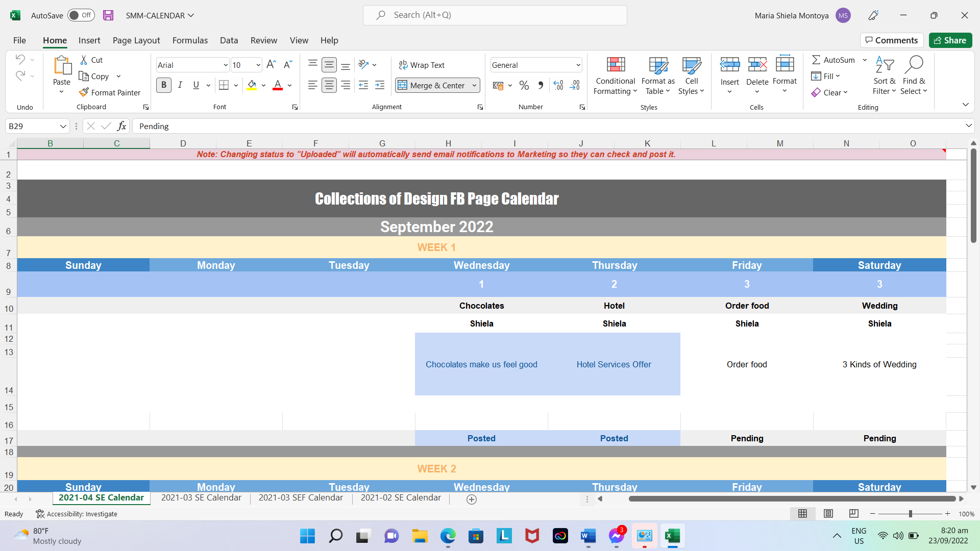Click the zoom slider handle
The image size is (980, 551).
(910, 514)
